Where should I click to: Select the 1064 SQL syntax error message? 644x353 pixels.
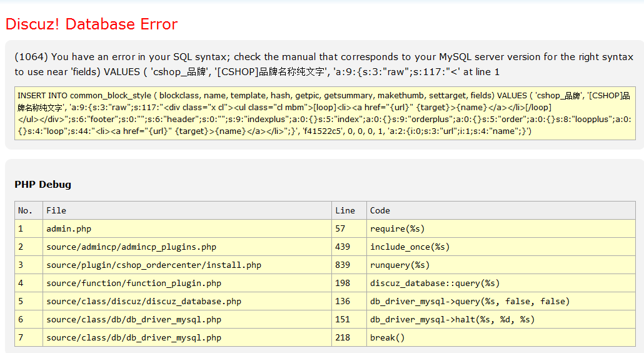(324, 64)
